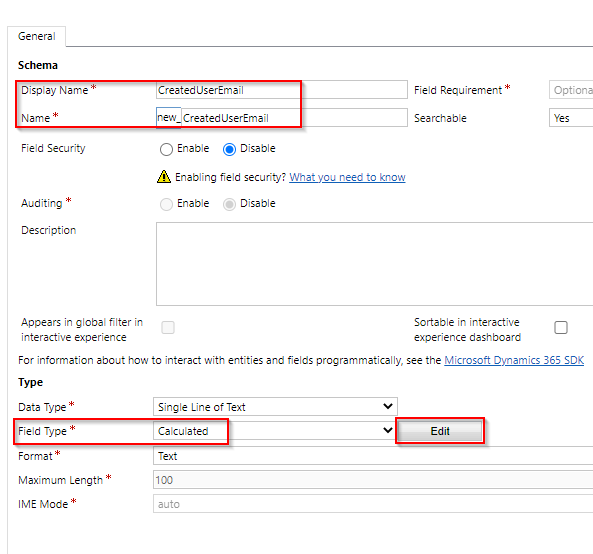
Task: Follow the Microsoft Dynamics 365 SDK link
Action: pyautogui.click(x=514, y=360)
